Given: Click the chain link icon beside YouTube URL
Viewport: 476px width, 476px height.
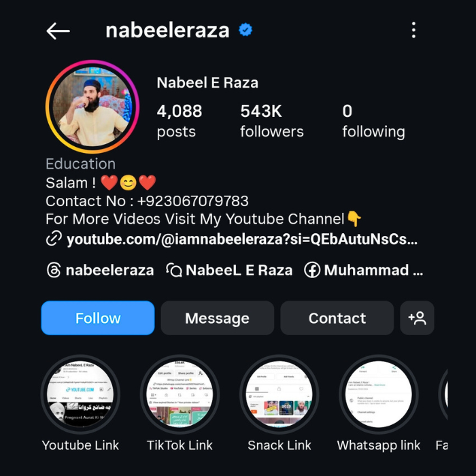Looking at the screenshot, I should click(54, 238).
